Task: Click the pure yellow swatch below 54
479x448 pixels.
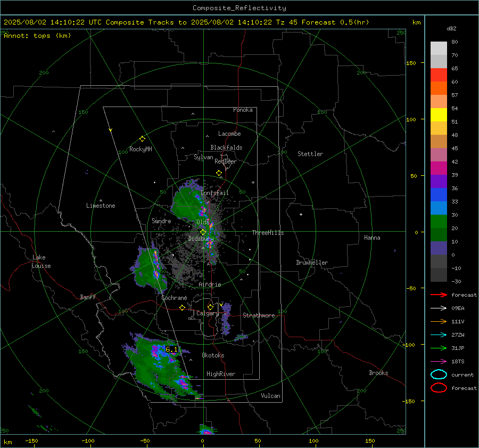Action: tap(439, 115)
